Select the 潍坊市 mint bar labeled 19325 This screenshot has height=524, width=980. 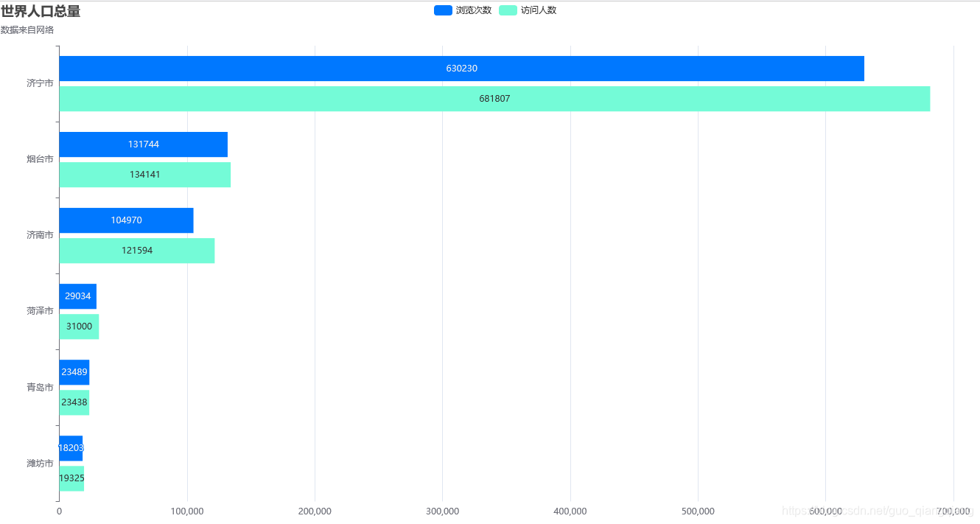pos(71,478)
